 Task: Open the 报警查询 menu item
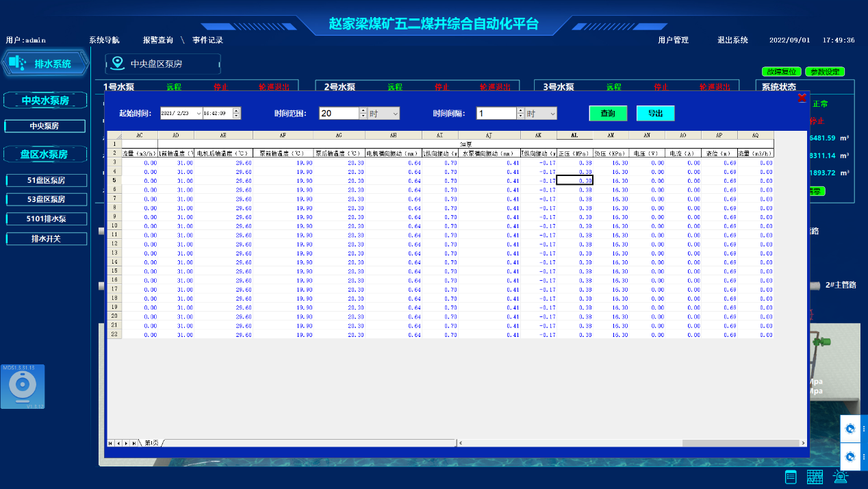(x=157, y=40)
